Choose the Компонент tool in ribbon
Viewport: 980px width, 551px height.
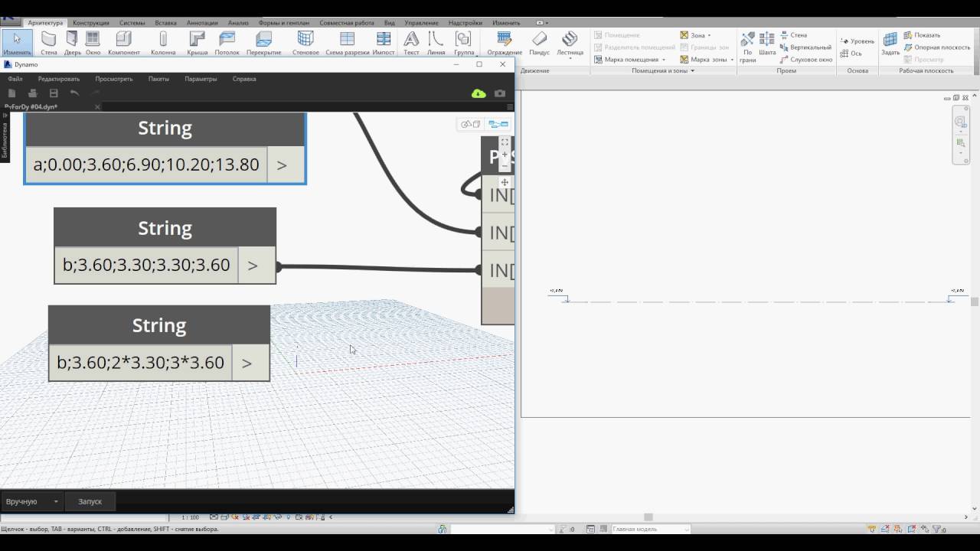coord(124,43)
